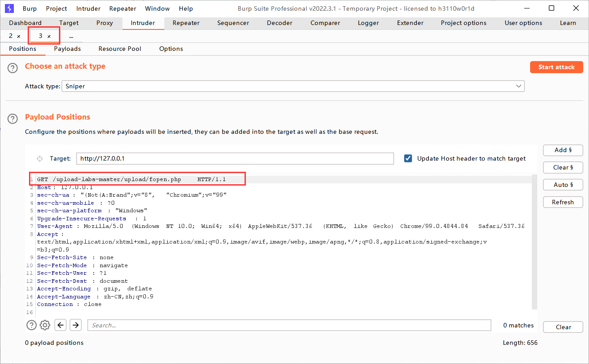Click the Search text field

289,325
